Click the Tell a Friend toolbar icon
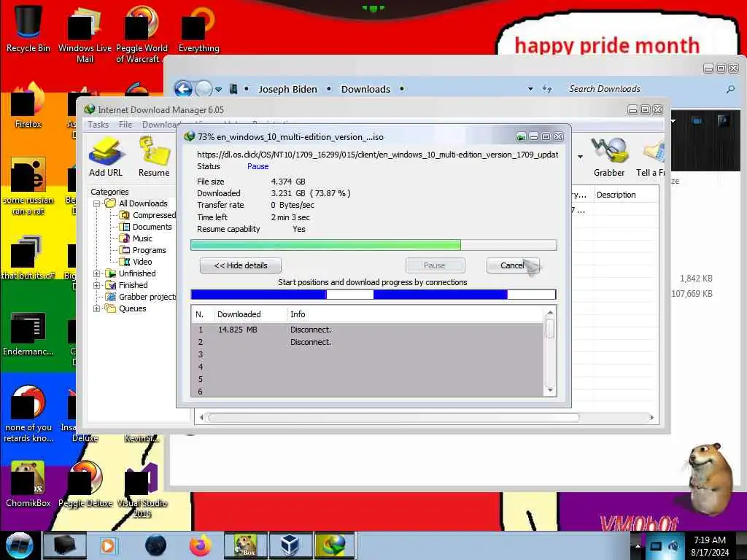The height and width of the screenshot is (560, 747). pyautogui.click(x=651, y=157)
